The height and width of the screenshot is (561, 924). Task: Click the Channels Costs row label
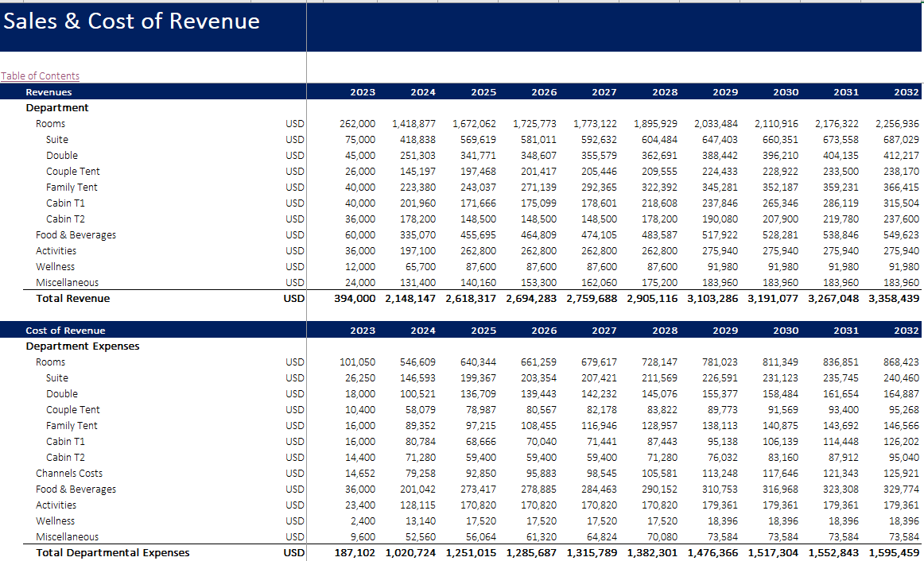tap(68, 474)
